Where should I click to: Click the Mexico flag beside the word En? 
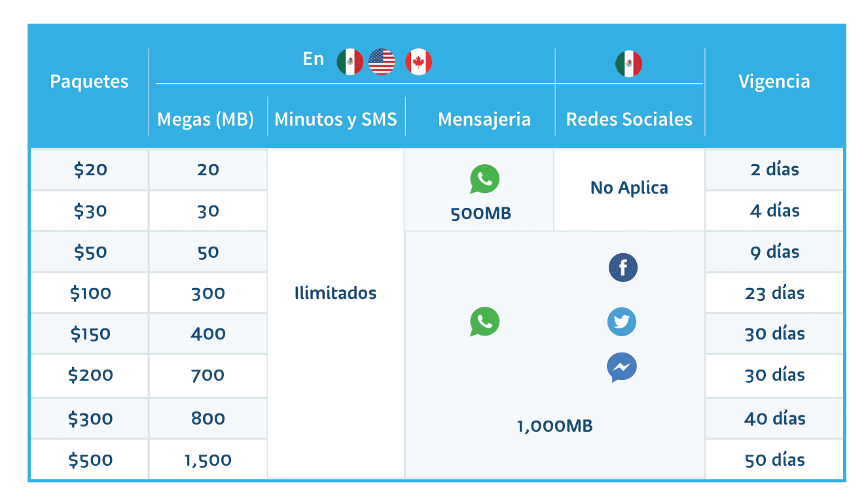[x=350, y=62]
